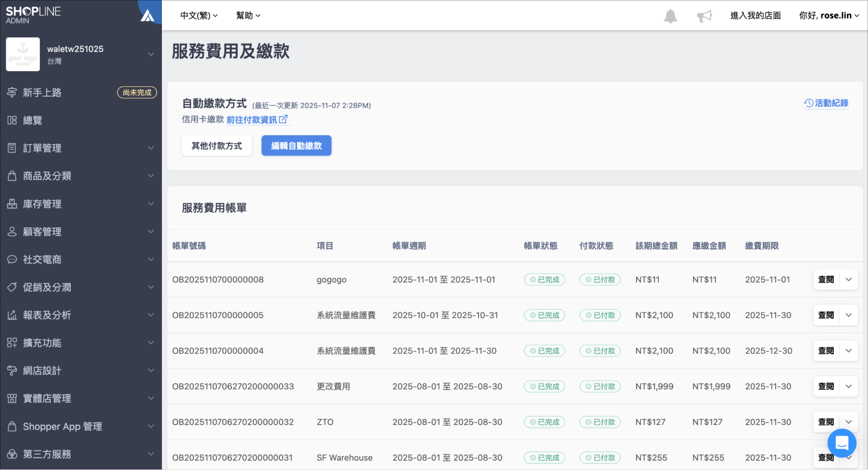Click the 顧客管理 person icon
The width and height of the screenshot is (868, 470).
pos(12,231)
